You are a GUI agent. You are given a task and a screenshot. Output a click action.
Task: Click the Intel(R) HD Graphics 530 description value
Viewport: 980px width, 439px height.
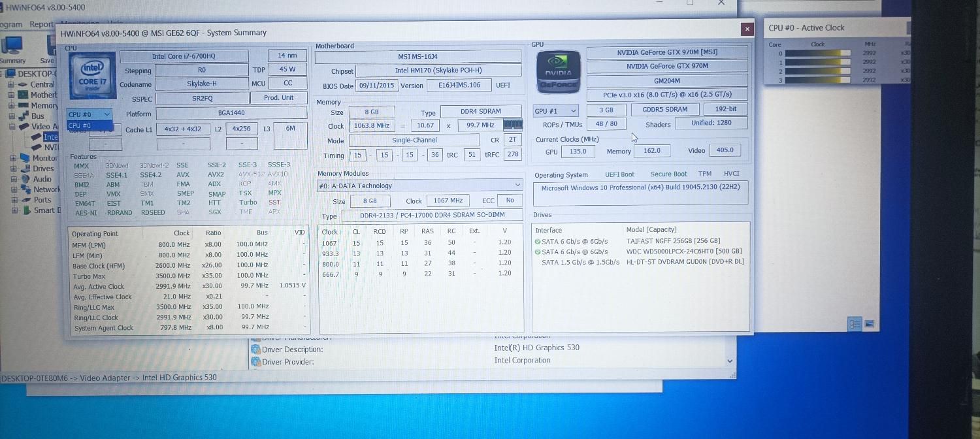point(537,348)
